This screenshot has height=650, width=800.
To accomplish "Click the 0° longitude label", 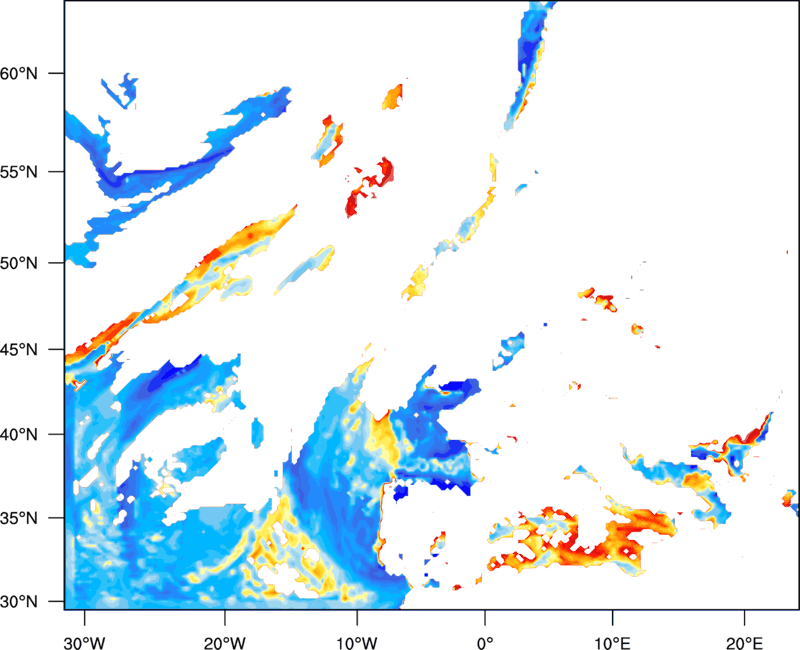I will [485, 643].
